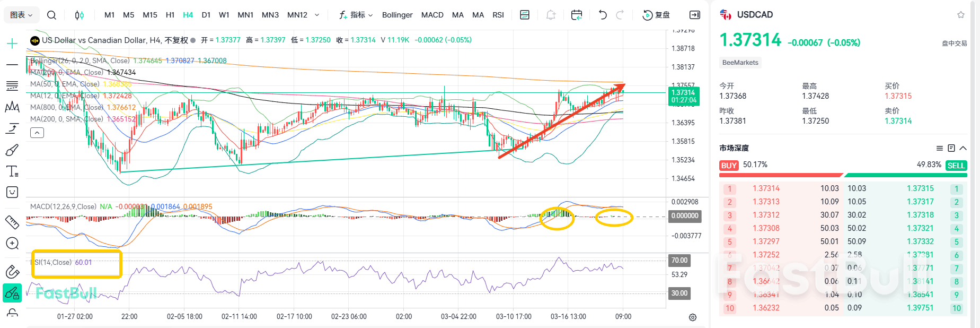
Task: Open the emoji sticker tool
Action: (12, 192)
